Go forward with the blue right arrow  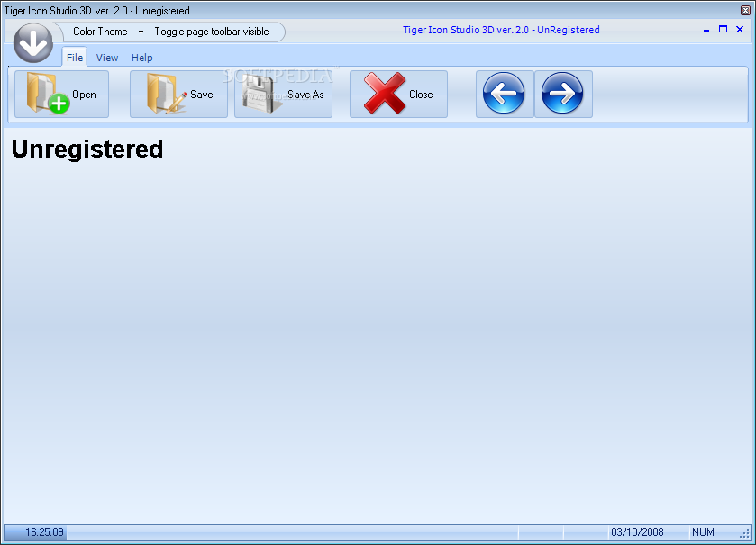coord(562,94)
